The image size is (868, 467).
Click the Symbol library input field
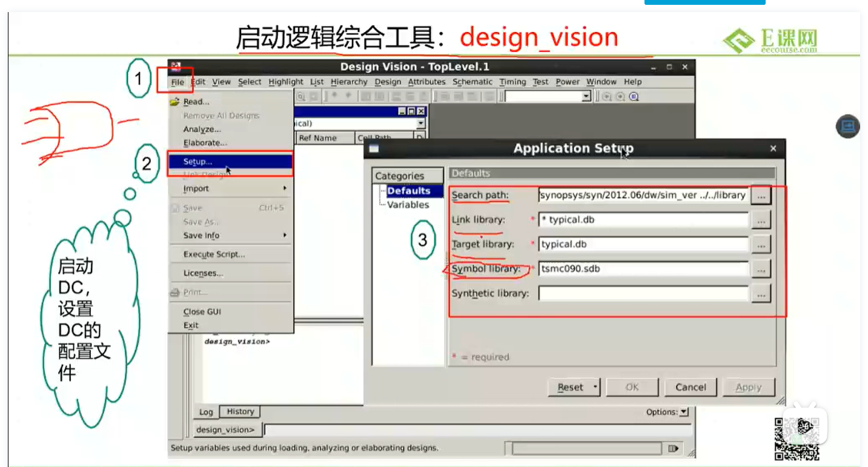643,268
